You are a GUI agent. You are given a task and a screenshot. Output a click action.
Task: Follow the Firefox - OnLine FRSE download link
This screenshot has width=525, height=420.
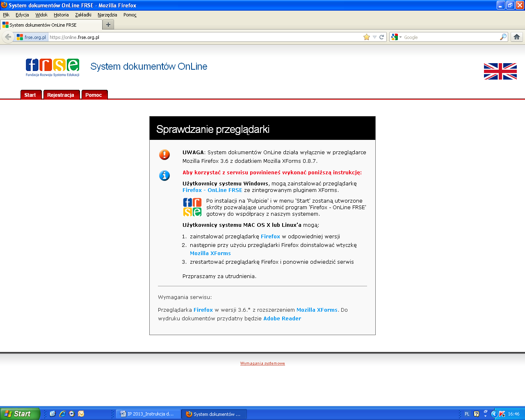coord(212,190)
